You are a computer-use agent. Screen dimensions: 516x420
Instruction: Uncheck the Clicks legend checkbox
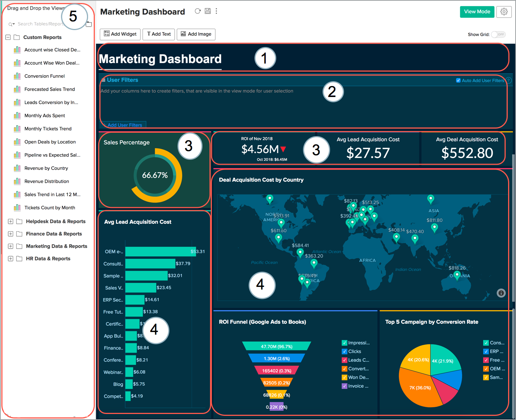tap(344, 352)
